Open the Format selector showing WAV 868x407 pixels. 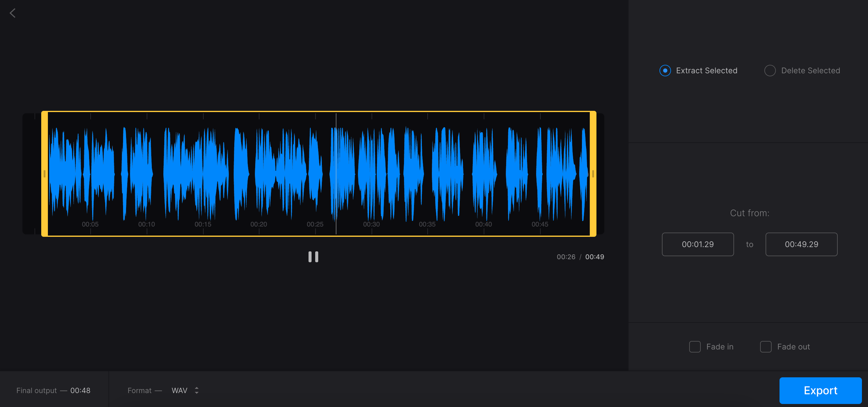[179, 391]
